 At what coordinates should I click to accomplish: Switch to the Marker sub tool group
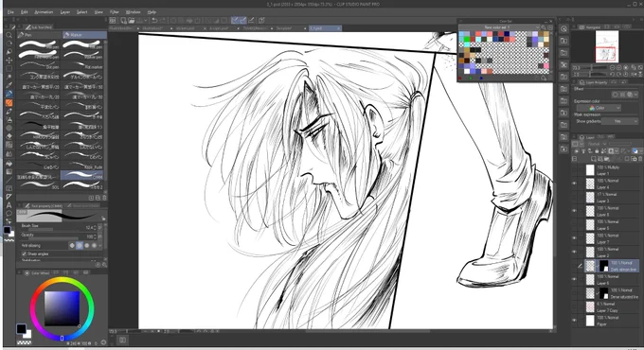(84, 35)
